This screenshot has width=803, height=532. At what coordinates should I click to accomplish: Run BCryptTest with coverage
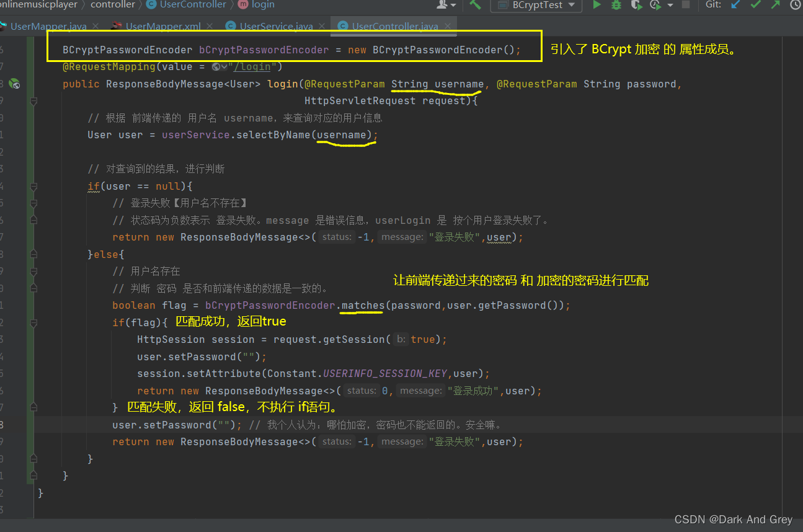[636, 5]
